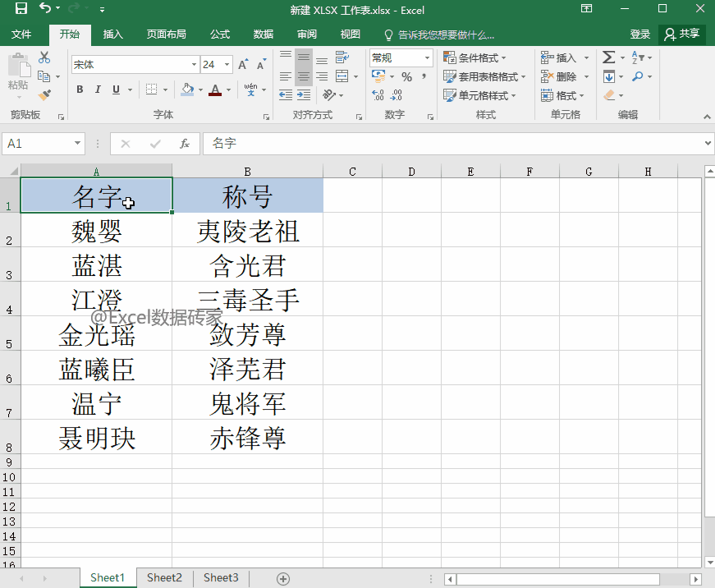The height and width of the screenshot is (588, 715).
Task: Open the number format 常规 dropdown
Action: point(427,58)
